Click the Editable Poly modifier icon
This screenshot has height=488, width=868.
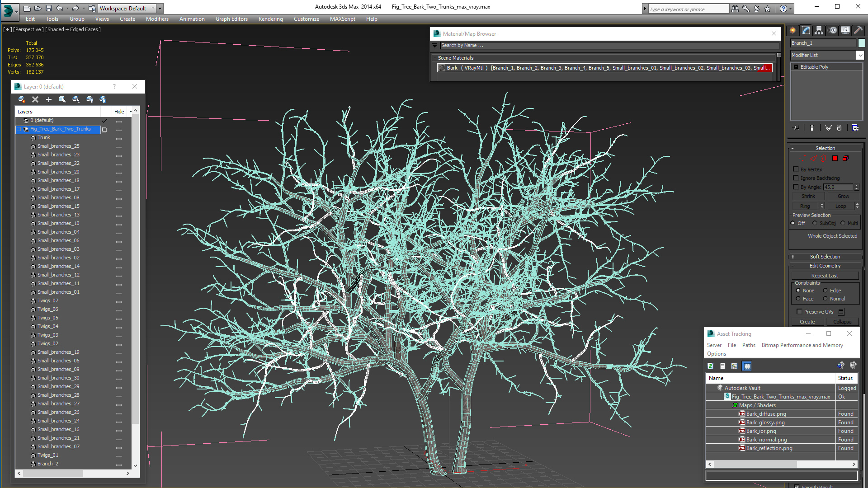pos(796,66)
